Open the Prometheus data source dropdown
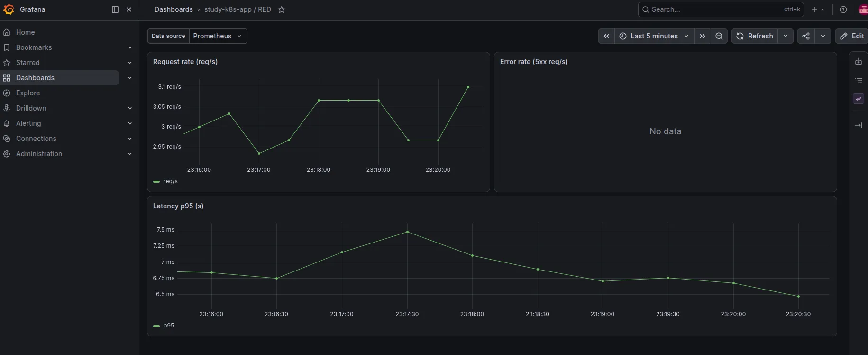The height and width of the screenshot is (355, 868). tap(218, 36)
